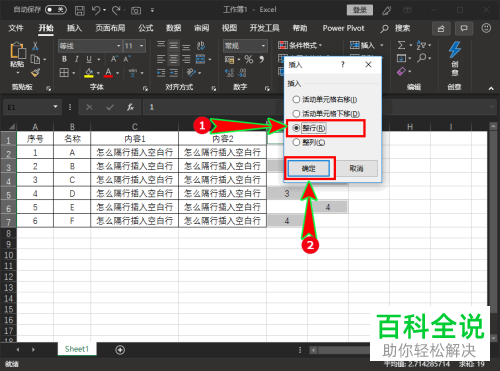This screenshot has height=371, width=500.
Task: Click the Save icon in the title bar
Action: 79,11
